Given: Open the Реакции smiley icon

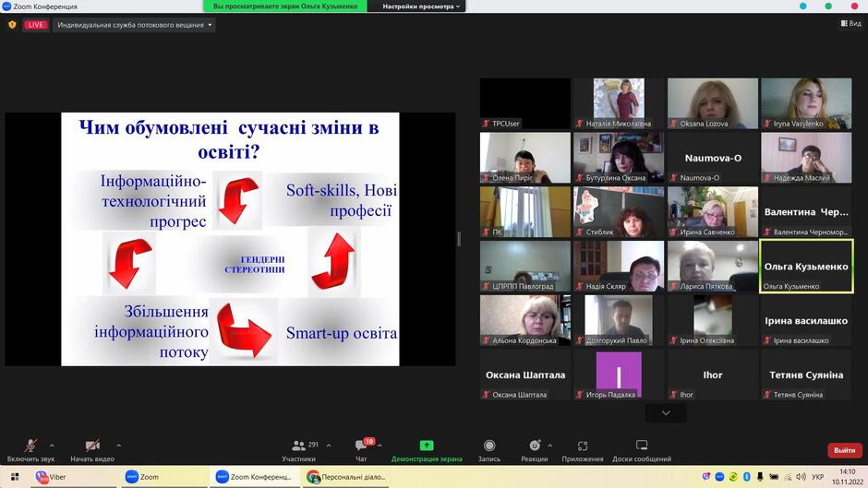Looking at the screenshot, I should (535, 446).
